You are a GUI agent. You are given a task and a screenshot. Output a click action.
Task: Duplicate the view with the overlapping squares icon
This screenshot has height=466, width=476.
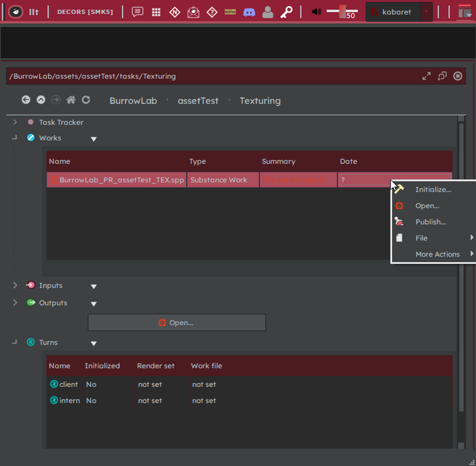coord(442,76)
